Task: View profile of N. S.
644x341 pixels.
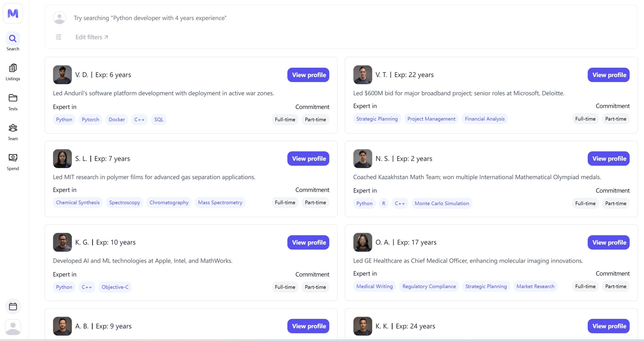Action: click(x=609, y=159)
